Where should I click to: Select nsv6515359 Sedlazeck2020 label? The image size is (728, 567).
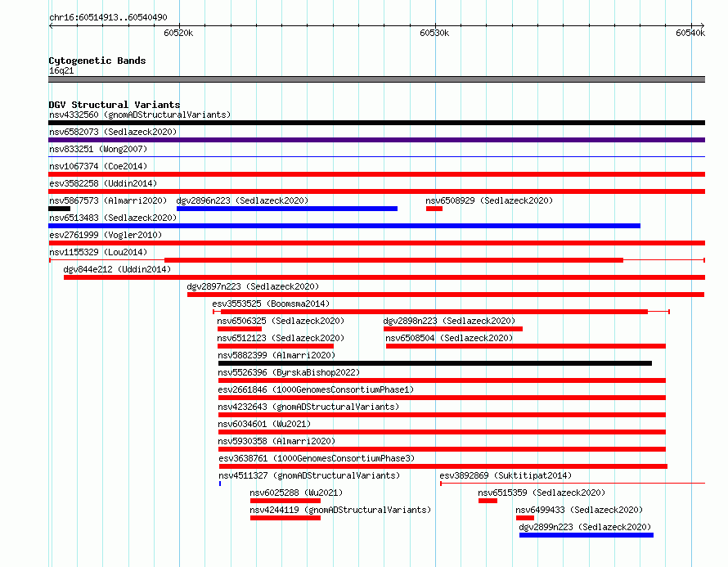[x=542, y=493]
